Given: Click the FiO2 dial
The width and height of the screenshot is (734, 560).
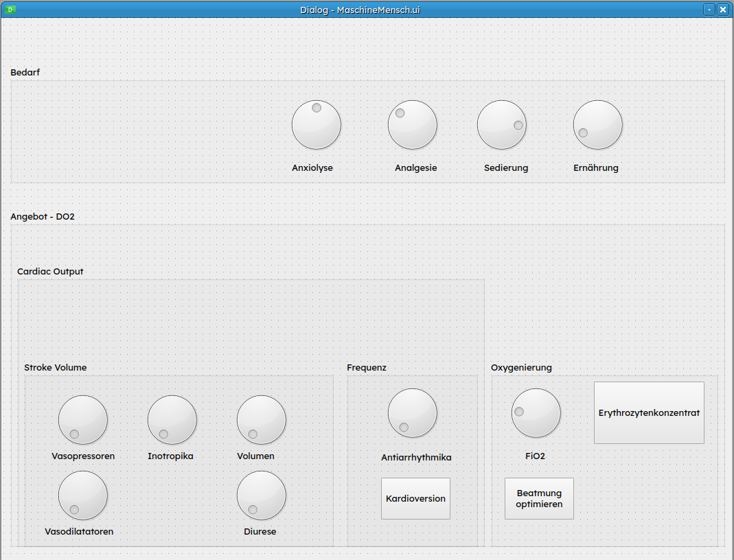Looking at the screenshot, I should click(x=536, y=413).
